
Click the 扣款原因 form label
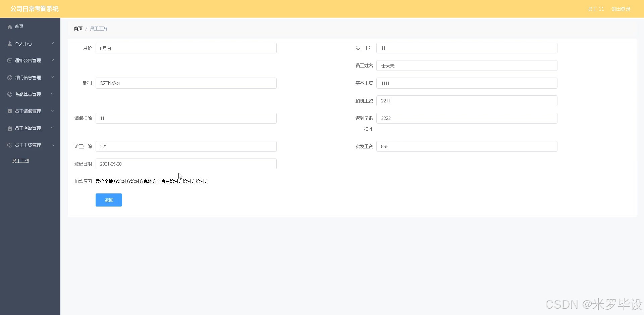[x=83, y=181]
